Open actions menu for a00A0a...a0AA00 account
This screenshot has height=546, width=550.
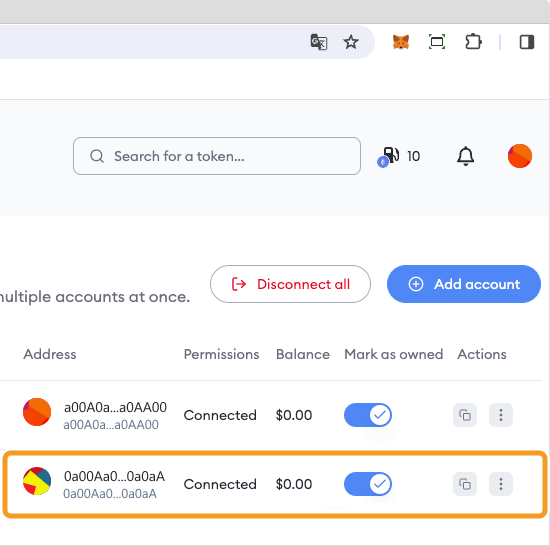[x=501, y=415]
